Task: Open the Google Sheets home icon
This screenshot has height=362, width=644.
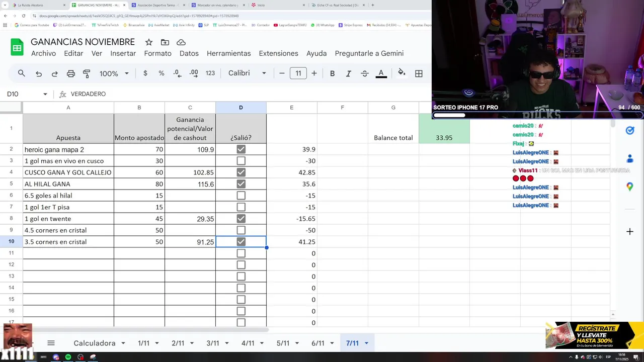Action: tap(17, 47)
